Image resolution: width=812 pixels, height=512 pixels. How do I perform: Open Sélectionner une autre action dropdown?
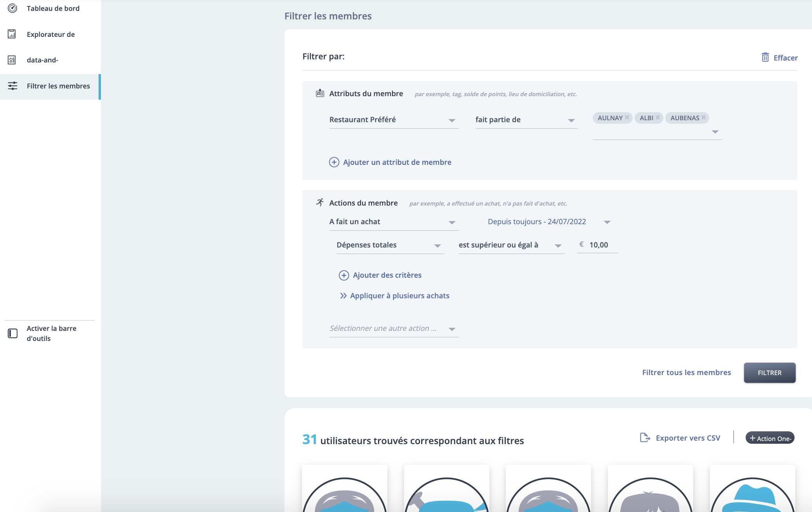(x=394, y=329)
